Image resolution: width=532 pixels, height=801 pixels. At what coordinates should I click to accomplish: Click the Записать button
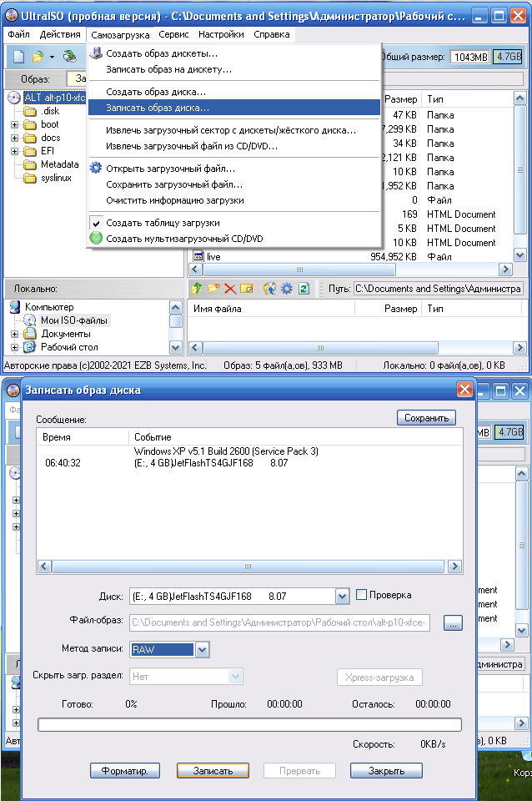[x=213, y=771]
